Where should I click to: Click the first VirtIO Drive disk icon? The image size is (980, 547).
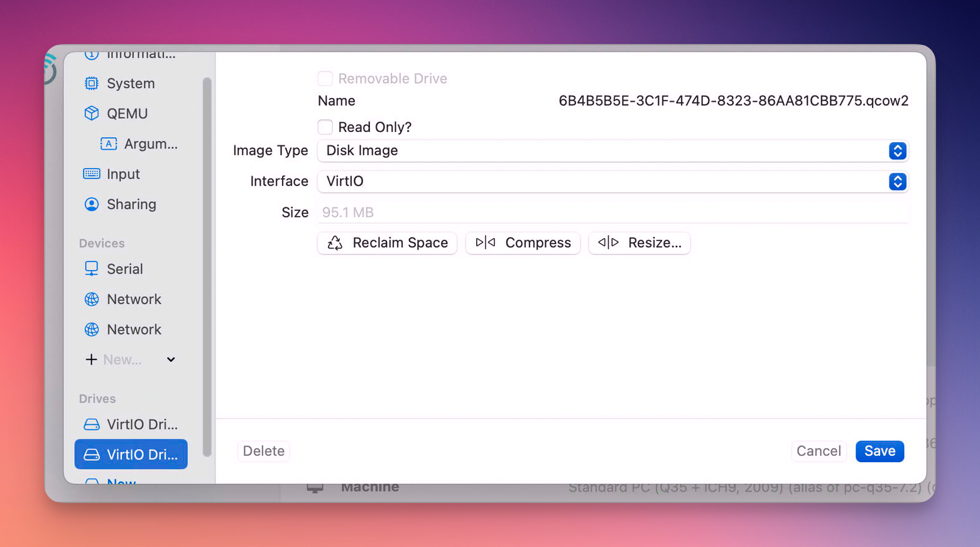tap(92, 424)
